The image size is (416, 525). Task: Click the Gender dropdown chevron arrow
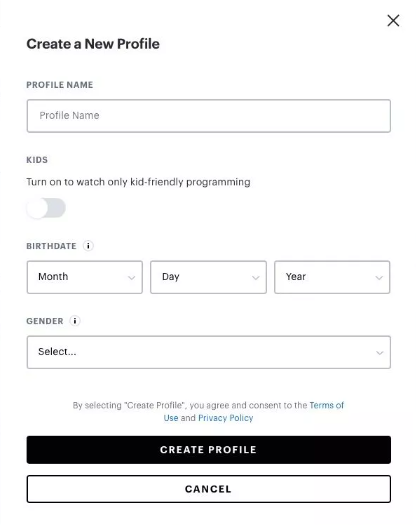point(379,353)
